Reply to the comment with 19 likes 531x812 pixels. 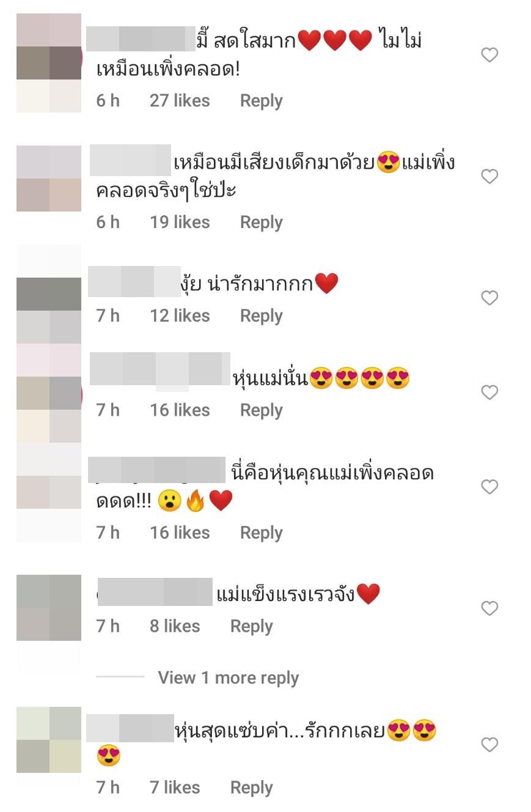pyautogui.click(x=261, y=223)
